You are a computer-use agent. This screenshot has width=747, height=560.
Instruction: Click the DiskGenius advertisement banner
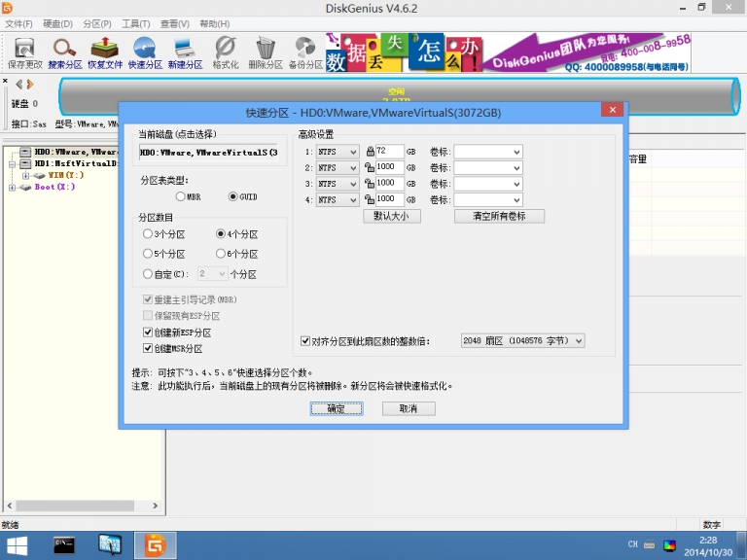[x=508, y=52]
